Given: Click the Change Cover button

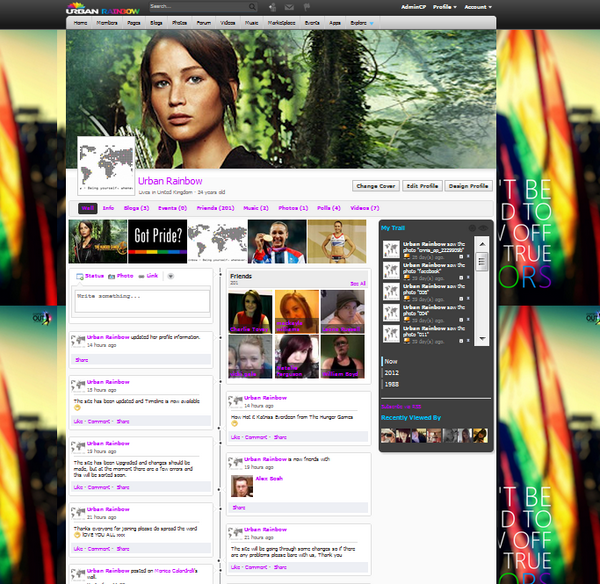Looking at the screenshot, I should 376,186.
